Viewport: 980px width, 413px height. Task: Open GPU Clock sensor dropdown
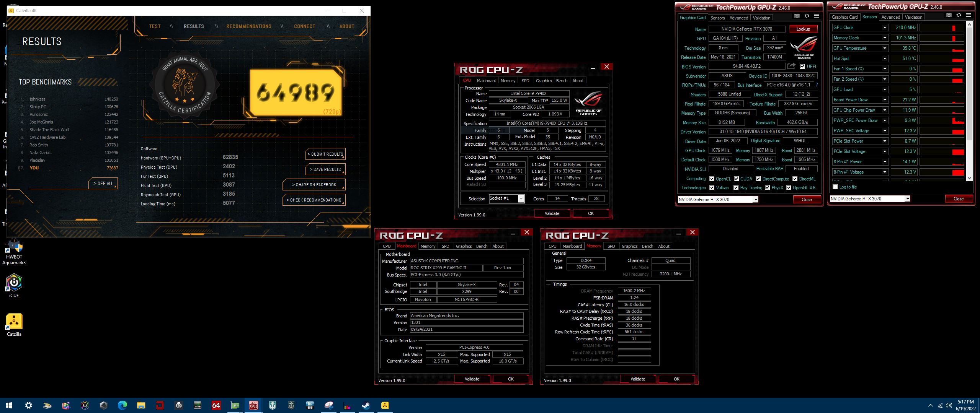pos(885,28)
